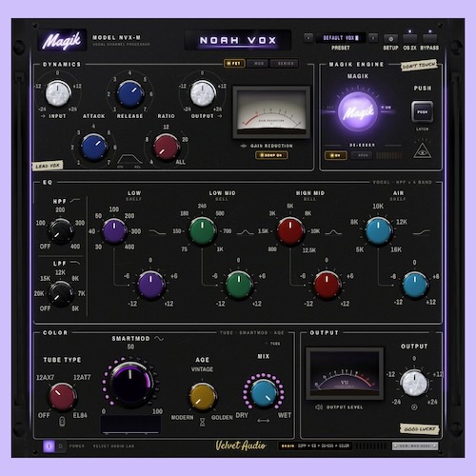This screenshot has width=476, height=476.
Task: Go to the previous preset arrow
Action: click(308, 38)
